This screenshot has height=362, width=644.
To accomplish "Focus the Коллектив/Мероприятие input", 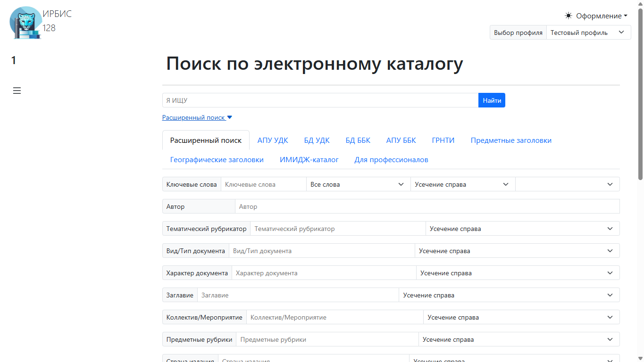I will point(335,317).
